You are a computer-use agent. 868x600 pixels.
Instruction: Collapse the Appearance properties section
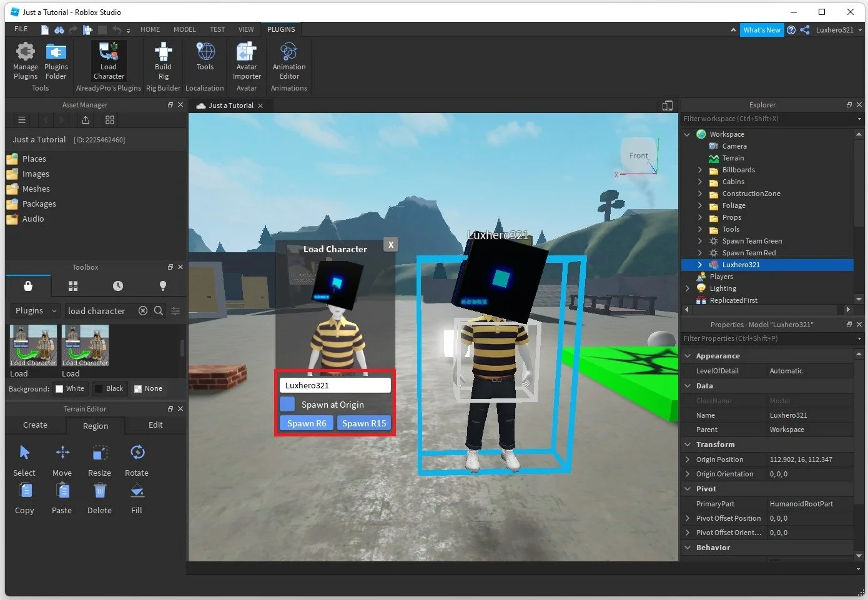point(688,355)
